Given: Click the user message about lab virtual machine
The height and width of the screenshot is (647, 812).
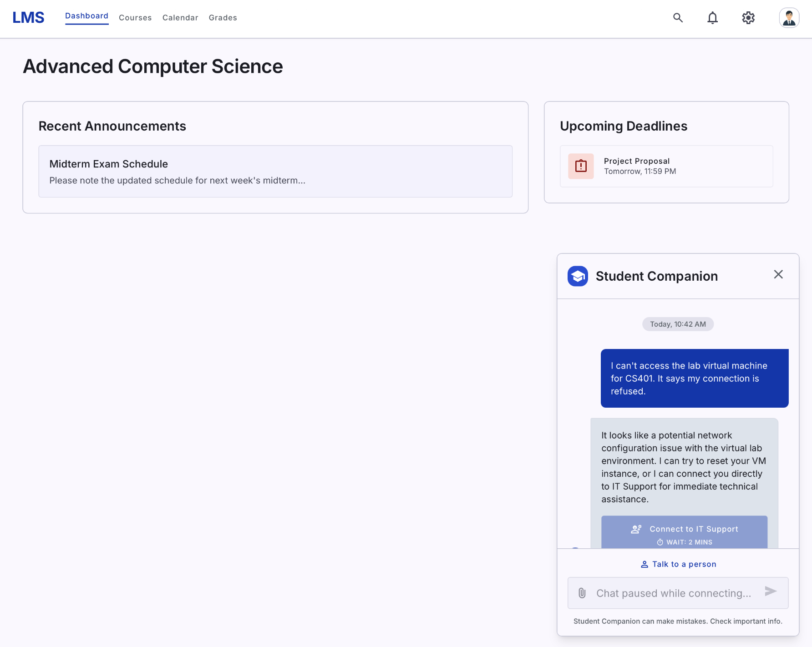Looking at the screenshot, I should (695, 378).
